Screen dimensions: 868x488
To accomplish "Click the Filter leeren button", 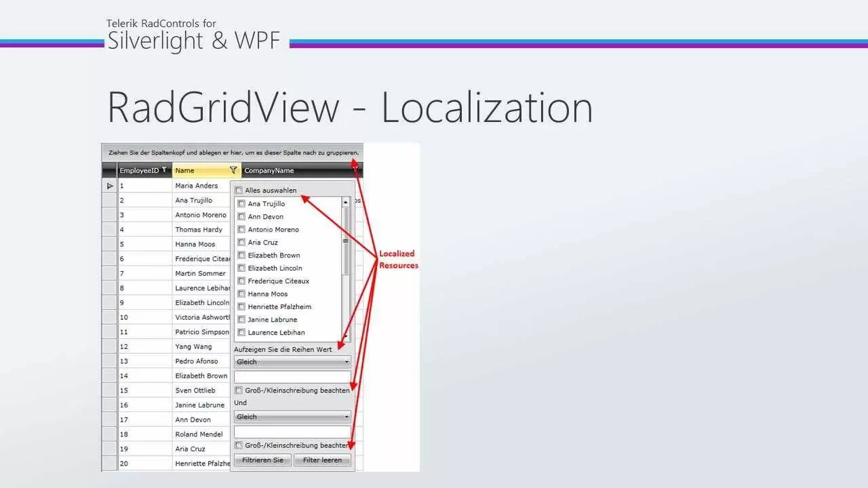I will pyautogui.click(x=322, y=460).
